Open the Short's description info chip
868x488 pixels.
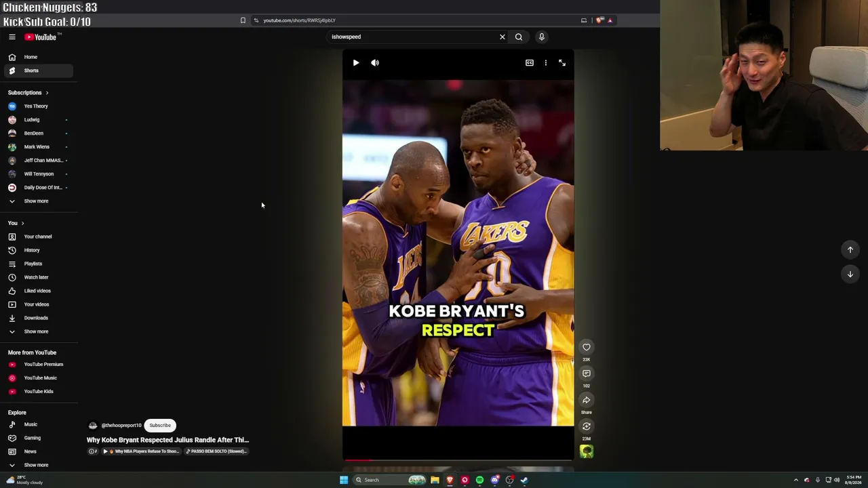[x=94, y=451]
